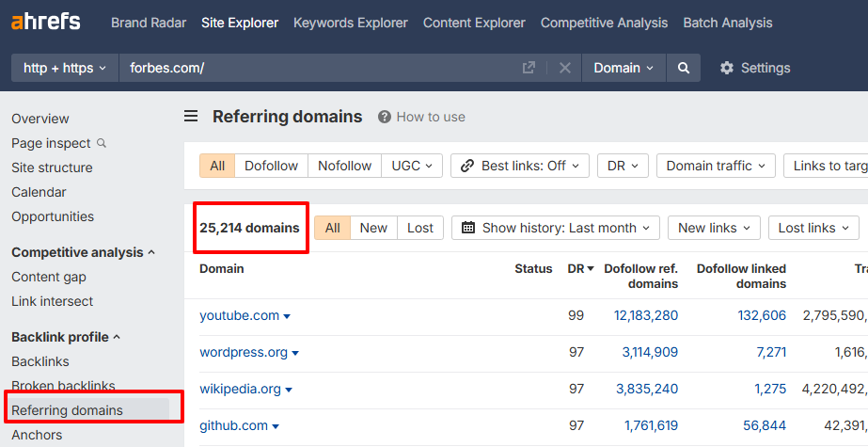
Task: Open the DR filter dropdown
Action: (623, 166)
